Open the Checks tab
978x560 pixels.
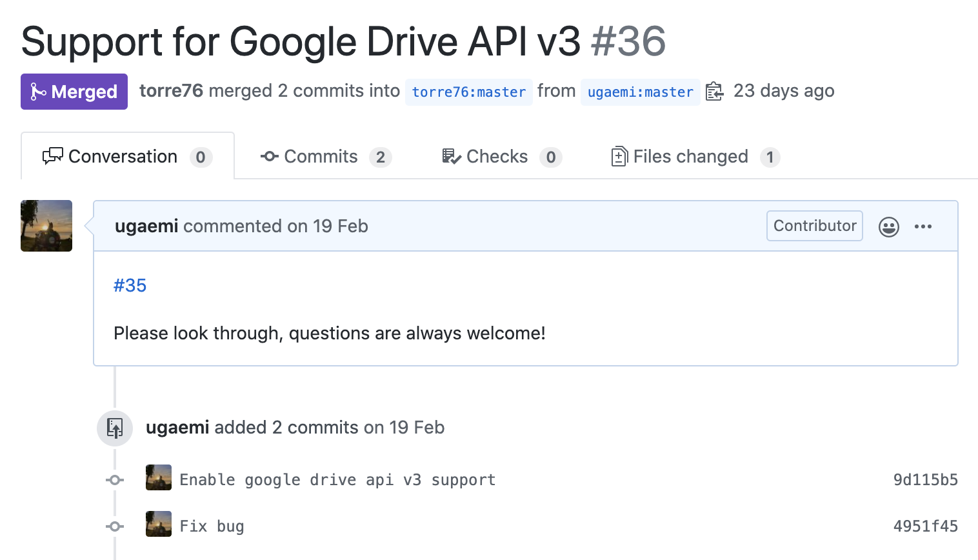point(502,157)
